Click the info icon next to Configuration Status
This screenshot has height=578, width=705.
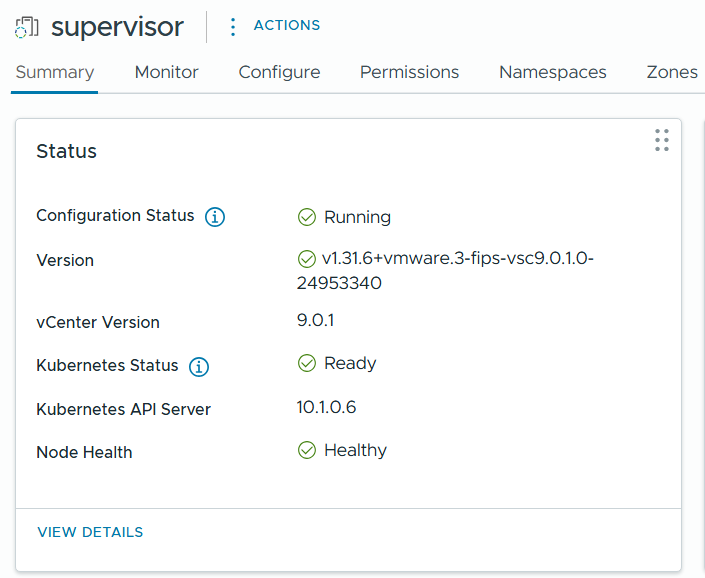(215, 217)
